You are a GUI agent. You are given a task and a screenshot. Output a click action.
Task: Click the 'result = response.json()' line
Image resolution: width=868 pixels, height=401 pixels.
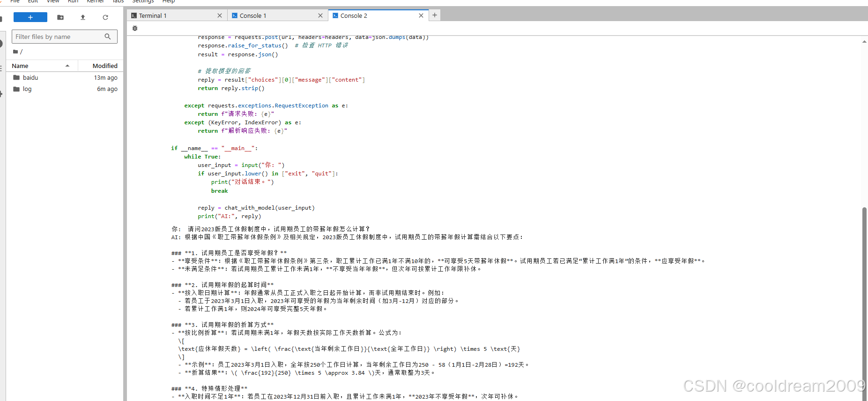tap(238, 54)
